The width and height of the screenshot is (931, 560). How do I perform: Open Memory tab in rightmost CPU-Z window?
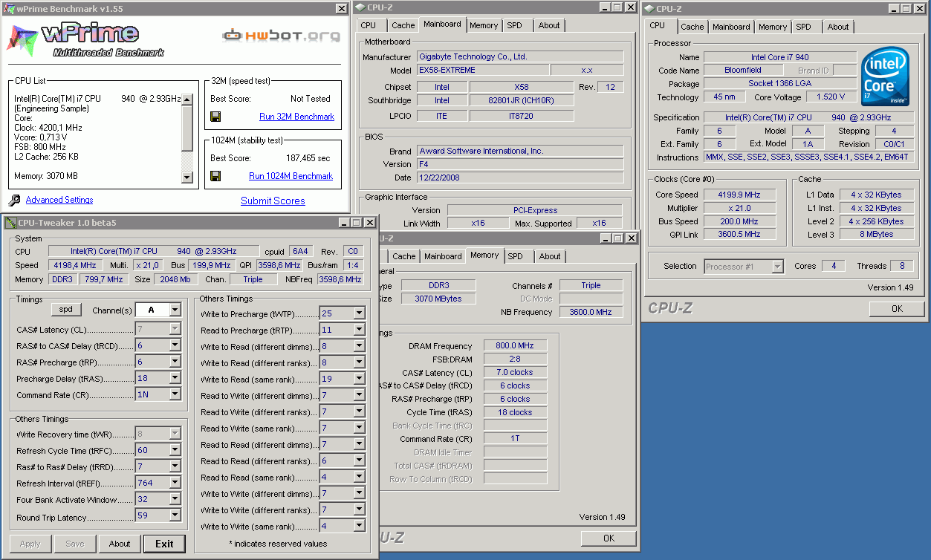[x=773, y=27]
